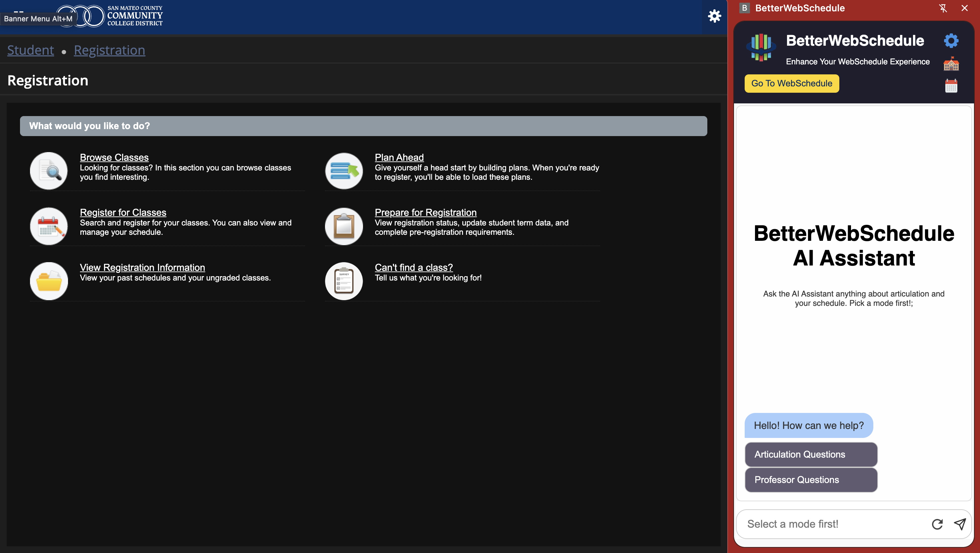Click the Register for Classes calendar icon
980x553 pixels.
(x=49, y=226)
